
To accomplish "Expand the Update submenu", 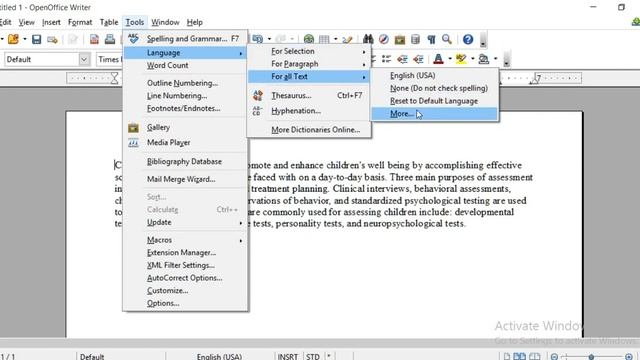I will 185,222.
